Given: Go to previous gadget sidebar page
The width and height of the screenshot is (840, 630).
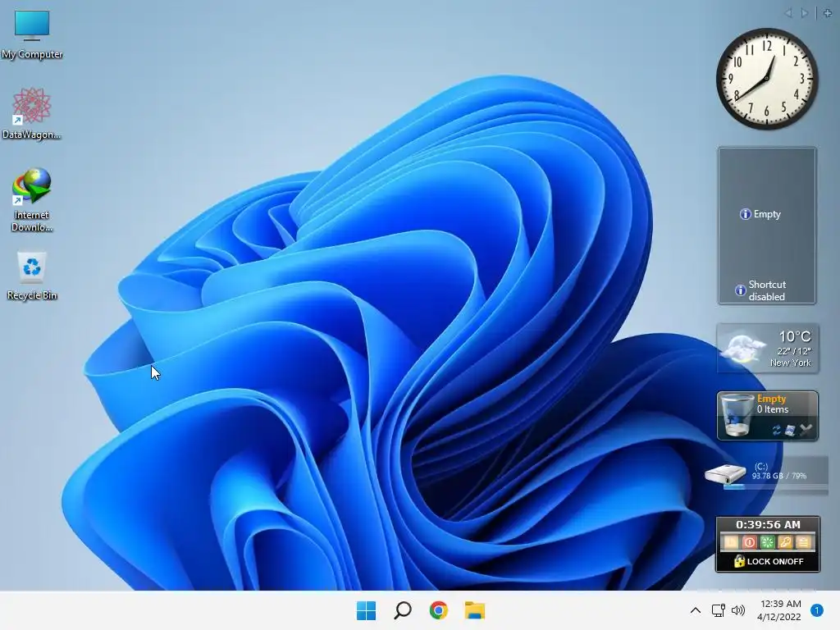Looking at the screenshot, I should click(x=788, y=13).
